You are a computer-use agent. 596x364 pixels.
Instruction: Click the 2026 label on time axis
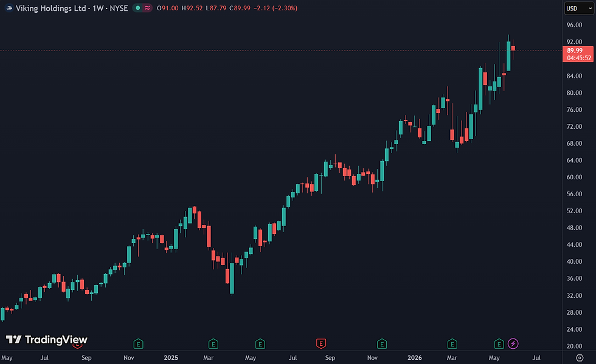click(415, 357)
